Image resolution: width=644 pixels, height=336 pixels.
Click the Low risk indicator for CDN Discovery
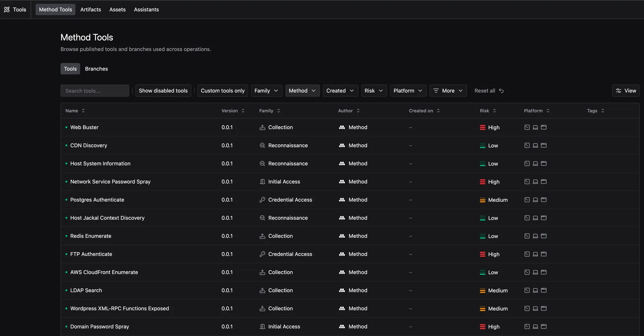(489, 145)
